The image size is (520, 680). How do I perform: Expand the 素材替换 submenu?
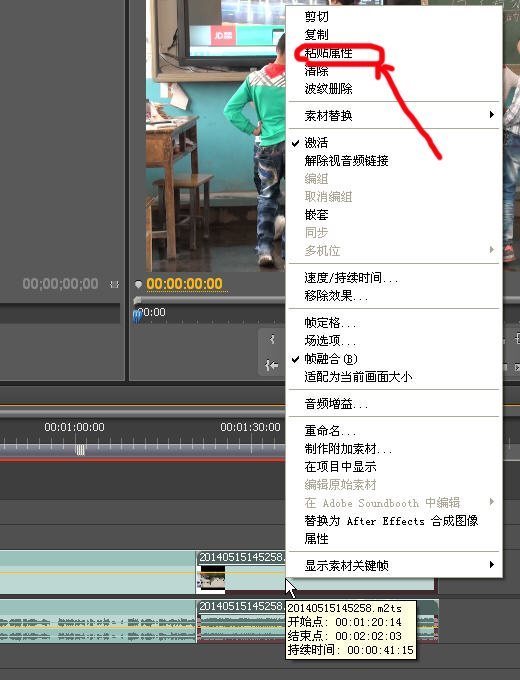pyautogui.click(x=394, y=116)
